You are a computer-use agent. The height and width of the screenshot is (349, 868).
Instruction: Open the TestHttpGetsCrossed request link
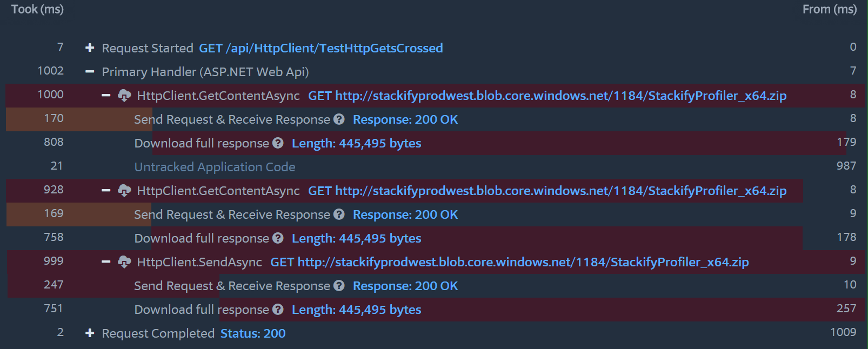321,48
